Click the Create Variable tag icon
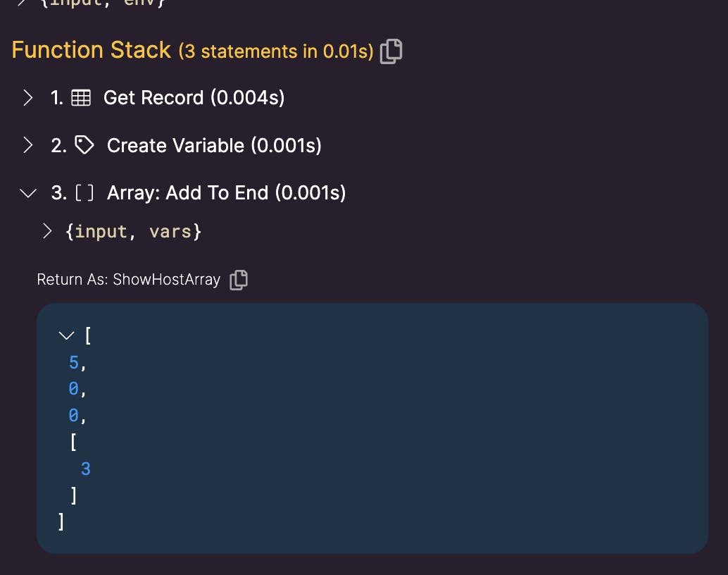The width and height of the screenshot is (728, 575). pyautogui.click(x=84, y=145)
